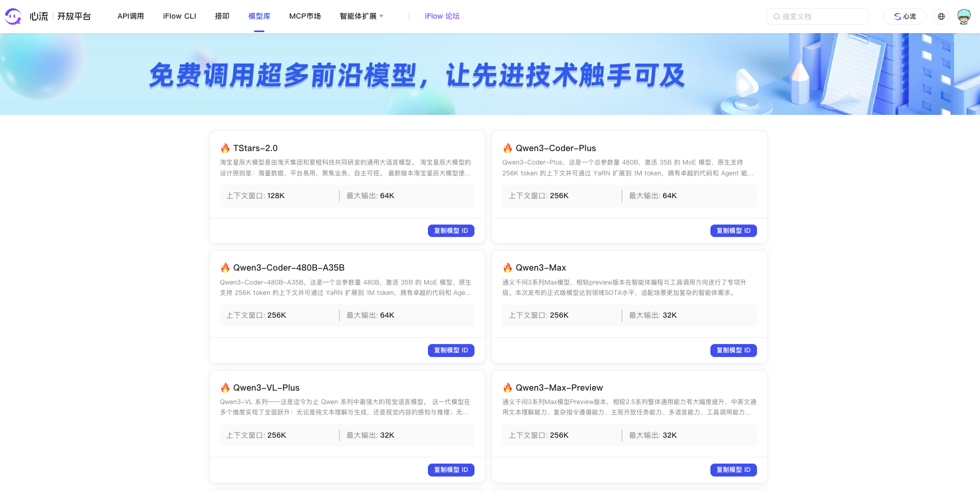Click the promotional banner headline
980x491 pixels.
[417, 76]
